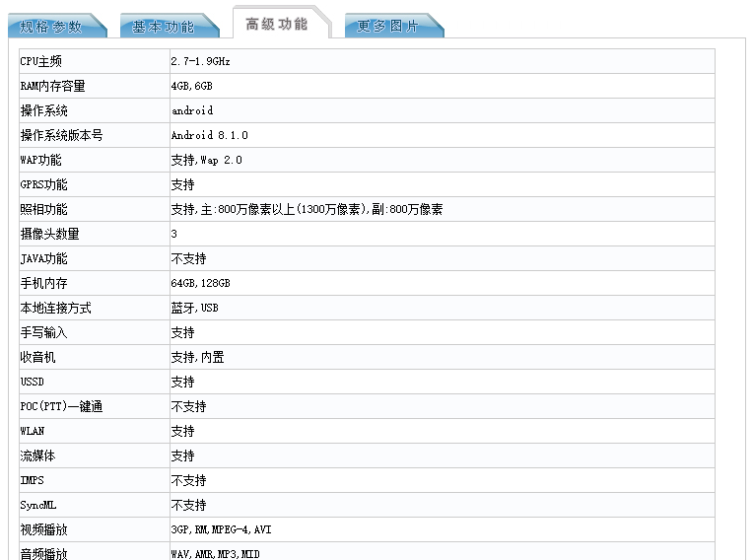Click the IMPS label
This screenshot has width=753, height=560.
pyautogui.click(x=33, y=480)
